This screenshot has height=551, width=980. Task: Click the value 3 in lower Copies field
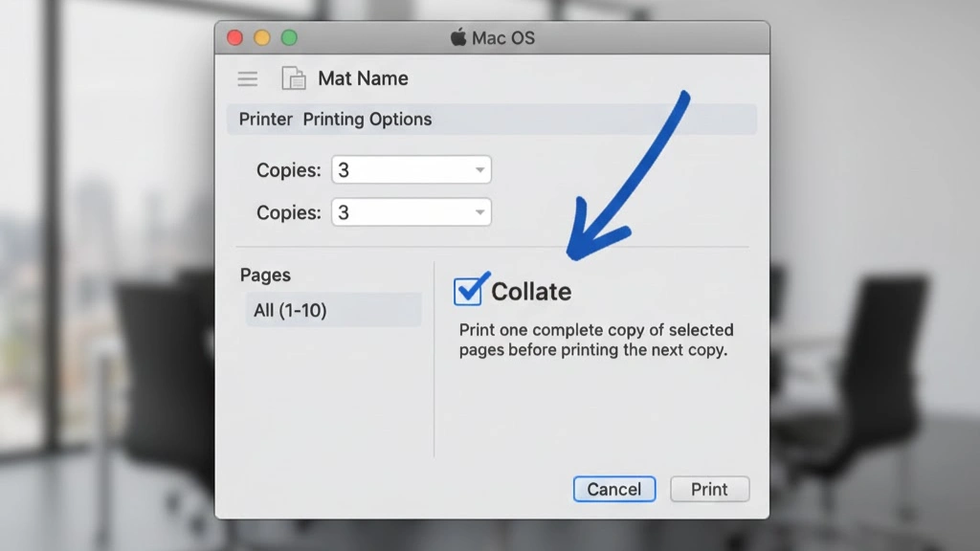[345, 213]
